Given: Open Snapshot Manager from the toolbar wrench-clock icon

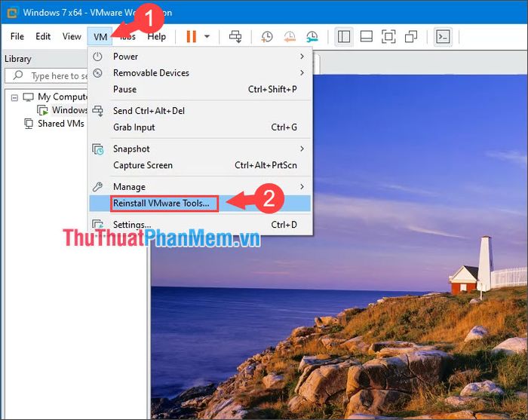Looking at the screenshot, I should point(312,36).
